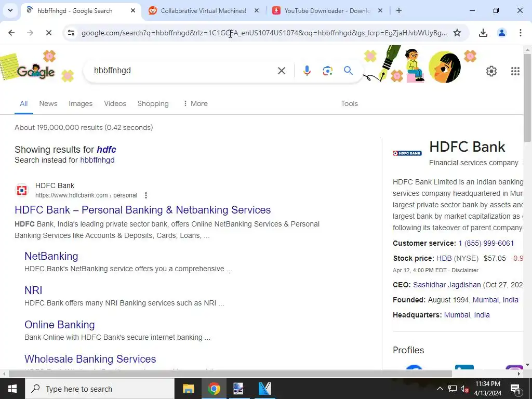Open search Tools options

point(349,103)
